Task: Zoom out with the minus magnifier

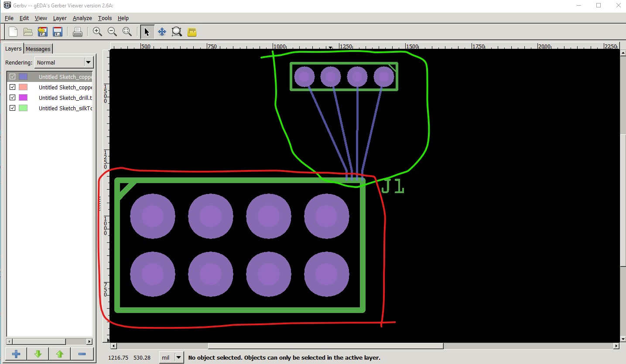Action: [112, 32]
